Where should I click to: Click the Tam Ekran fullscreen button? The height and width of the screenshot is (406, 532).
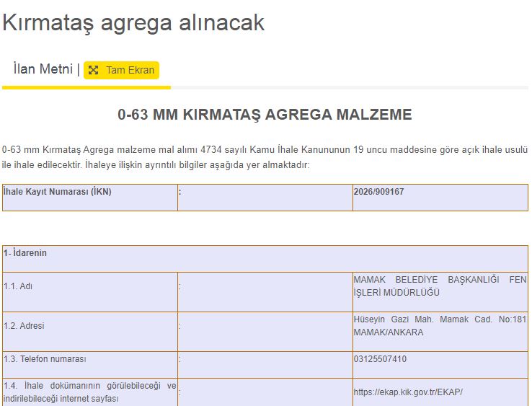[x=121, y=70]
